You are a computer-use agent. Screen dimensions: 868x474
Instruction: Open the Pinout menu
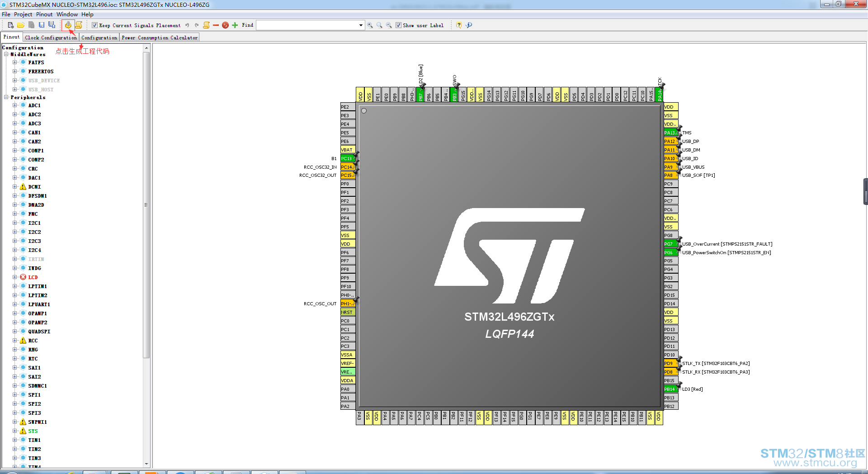pyautogui.click(x=44, y=14)
